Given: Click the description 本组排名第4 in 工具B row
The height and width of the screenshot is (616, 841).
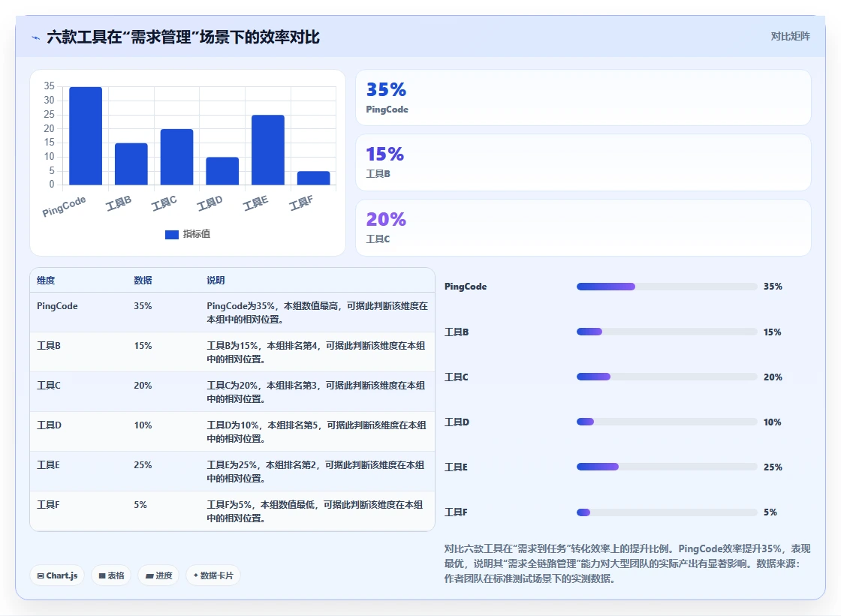Looking at the screenshot, I should pos(292,346).
